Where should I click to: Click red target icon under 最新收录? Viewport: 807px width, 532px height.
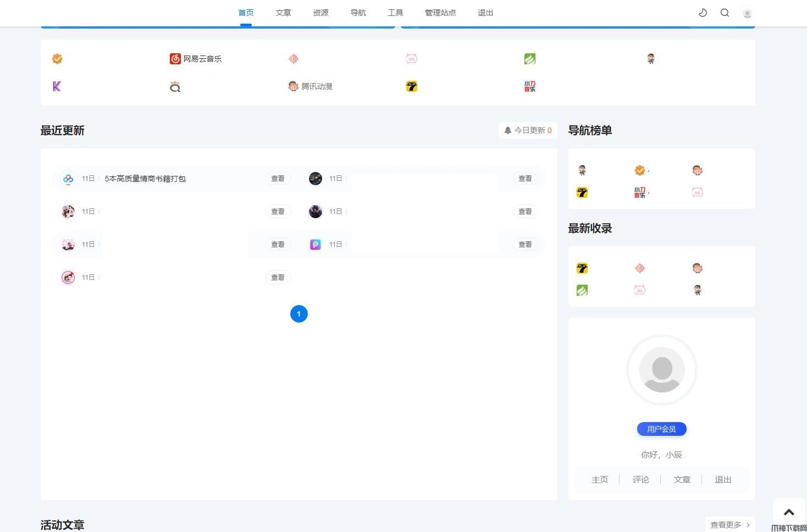(640, 268)
